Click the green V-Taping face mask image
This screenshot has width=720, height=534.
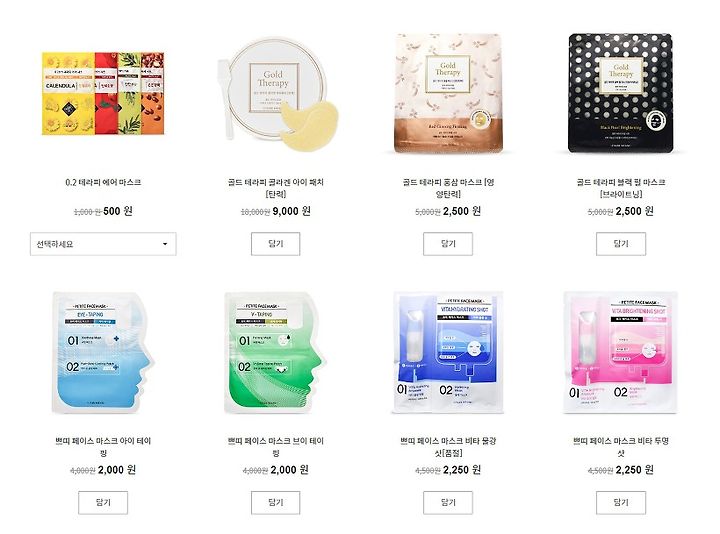tap(275, 352)
